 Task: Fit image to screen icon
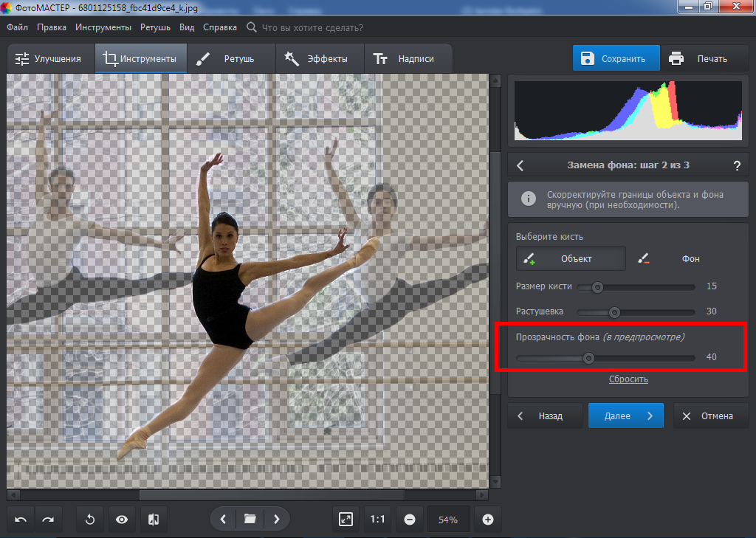346,520
